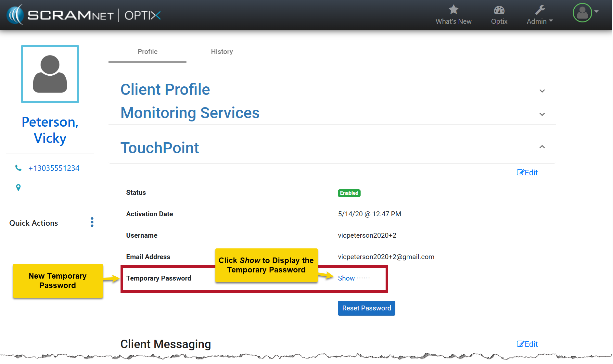Click the phone icon beside the number
613x364 pixels.
[19, 168]
